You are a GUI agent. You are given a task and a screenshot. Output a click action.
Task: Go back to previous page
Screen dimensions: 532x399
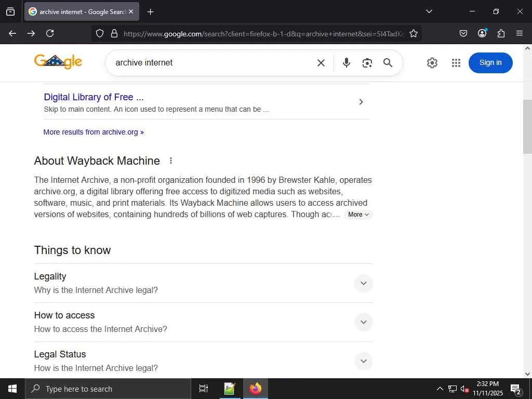tap(12, 33)
